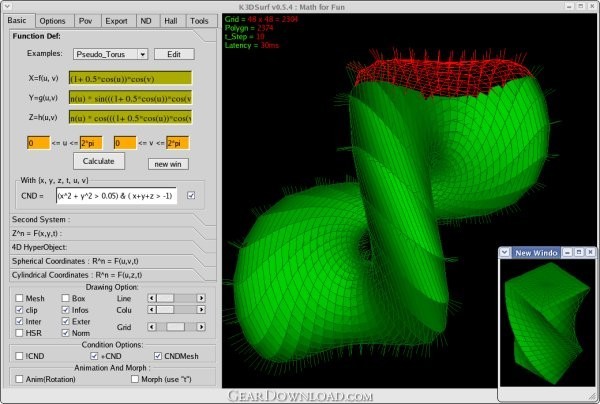This screenshot has height=404, width=600.
Task: Click the Edit button
Action: 174,54
